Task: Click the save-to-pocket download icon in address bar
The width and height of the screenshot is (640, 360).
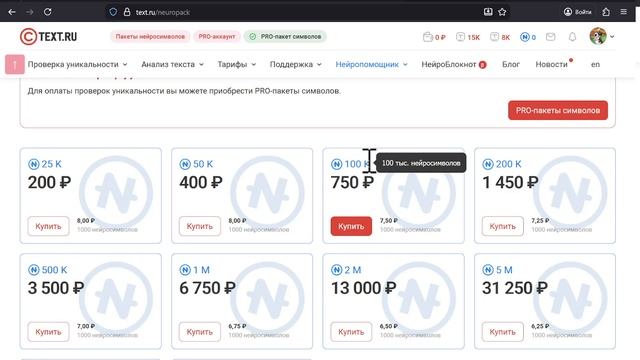Action: click(488, 12)
